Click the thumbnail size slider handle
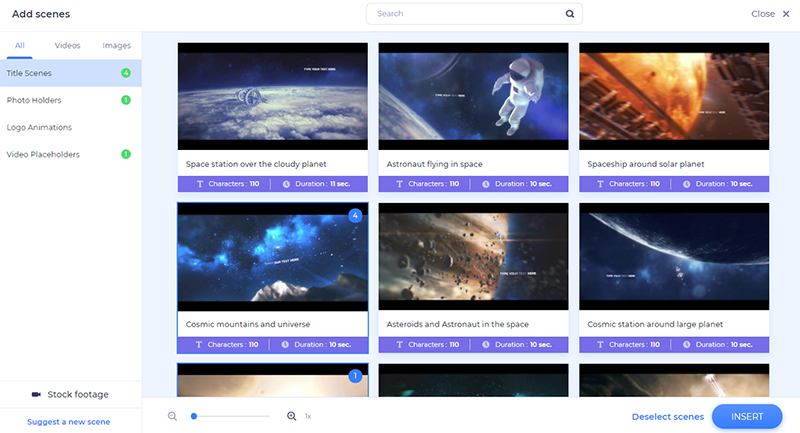Image resolution: width=800 pixels, height=433 pixels. point(194,416)
